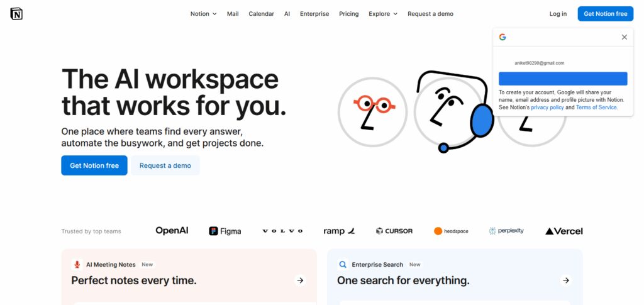
Task: Open the Enterprise menu item
Action: [x=314, y=14]
